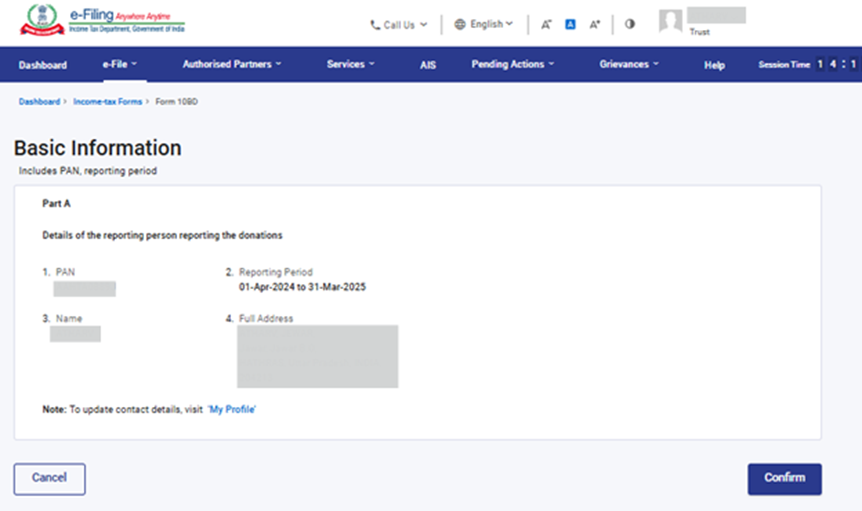This screenshot has width=862, height=511.
Task: Go to the AIS tab
Action: (428, 65)
